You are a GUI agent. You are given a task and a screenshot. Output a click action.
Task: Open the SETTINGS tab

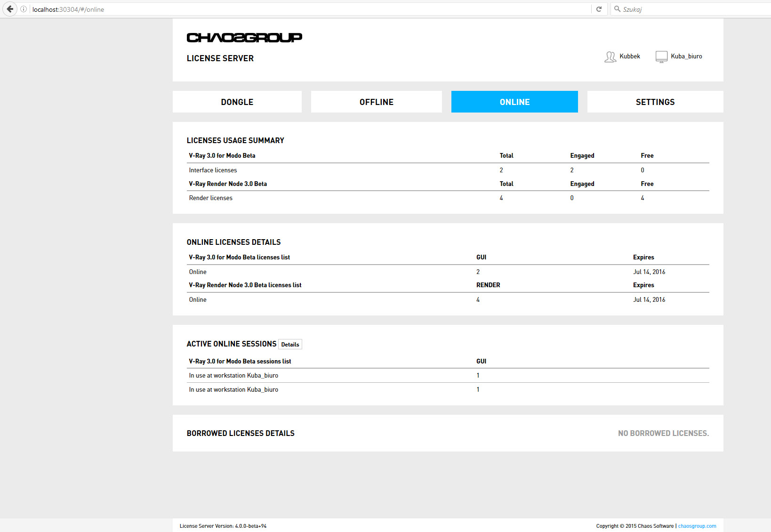pos(655,102)
